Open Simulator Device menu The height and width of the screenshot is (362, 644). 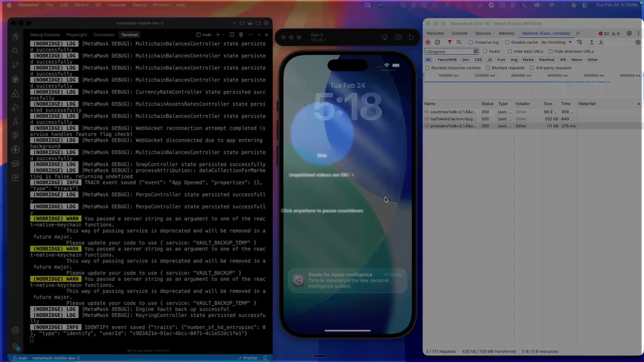pyautogui.click(x=82, y=5)
